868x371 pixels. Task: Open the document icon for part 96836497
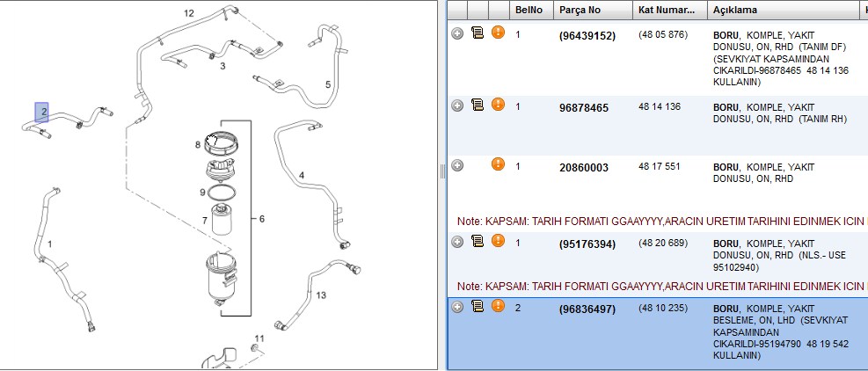click(x=478, y=306)
